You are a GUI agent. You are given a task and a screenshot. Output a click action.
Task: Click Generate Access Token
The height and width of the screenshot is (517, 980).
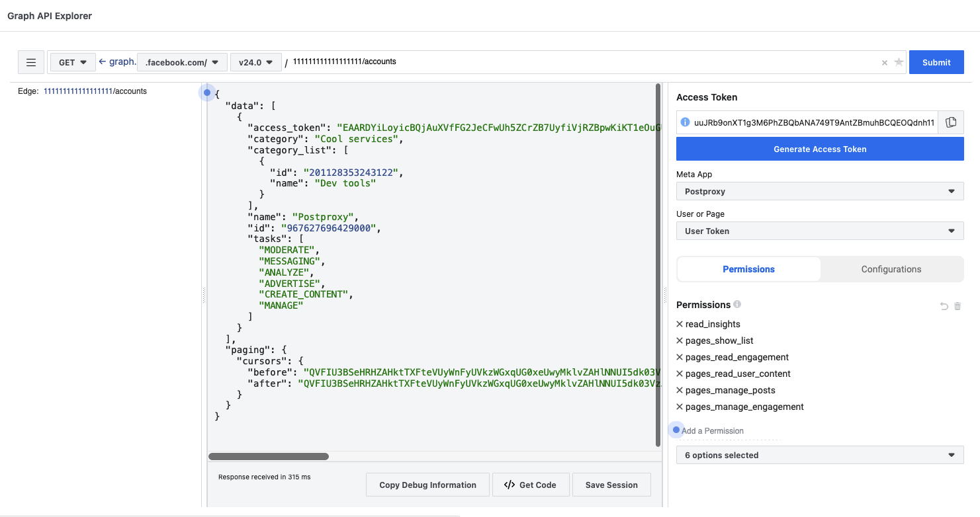pyautogui.click(x=819, y=149)
